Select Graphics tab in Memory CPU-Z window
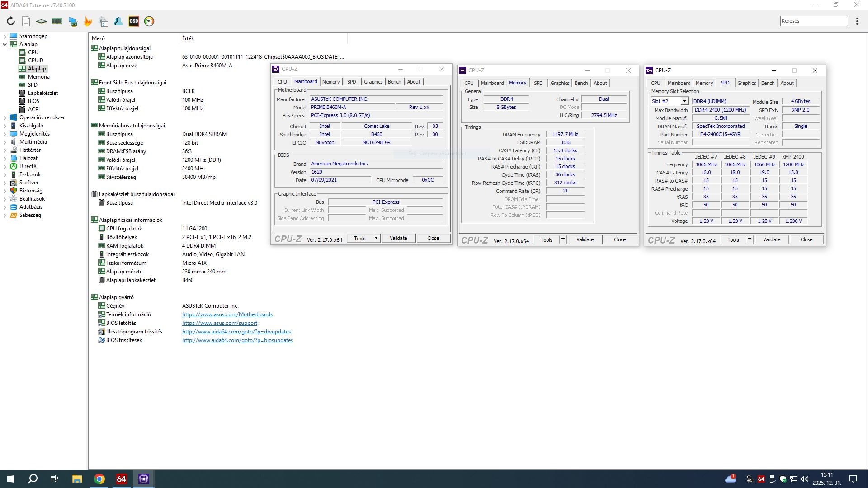868x488 pixels. point(560,83)
